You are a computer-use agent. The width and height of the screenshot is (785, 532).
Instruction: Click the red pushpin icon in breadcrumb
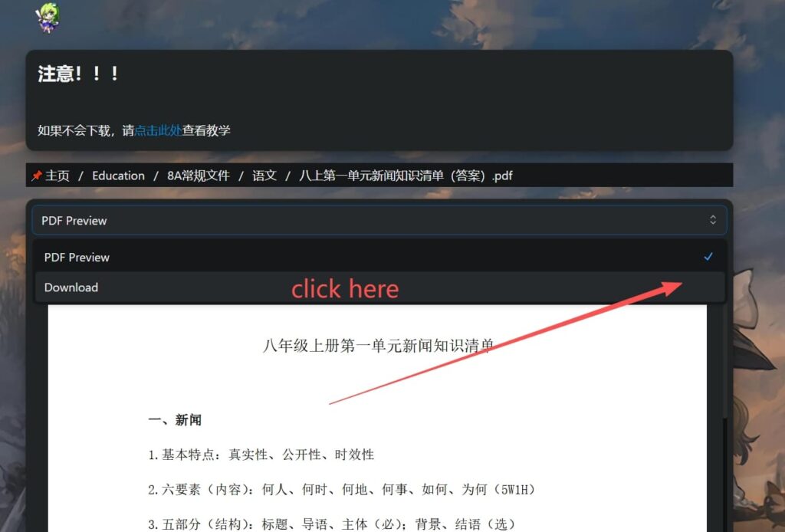click(36, 176)
